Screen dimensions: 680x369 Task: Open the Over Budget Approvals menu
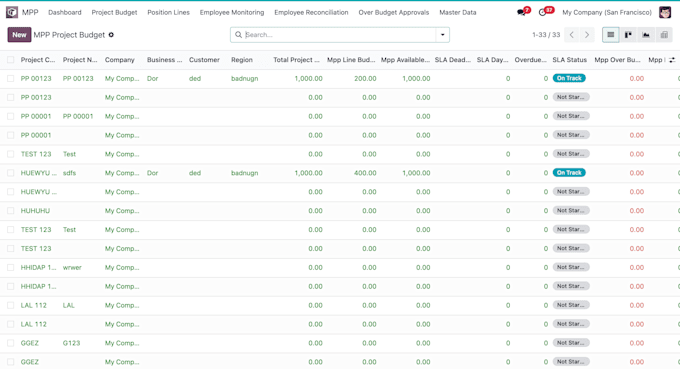point(393,13)
